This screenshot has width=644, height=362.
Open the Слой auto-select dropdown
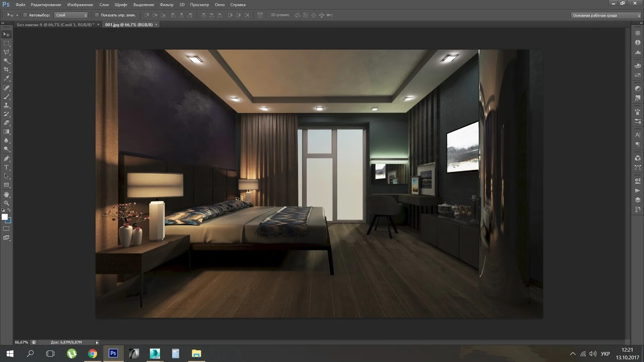coord(71,15)
